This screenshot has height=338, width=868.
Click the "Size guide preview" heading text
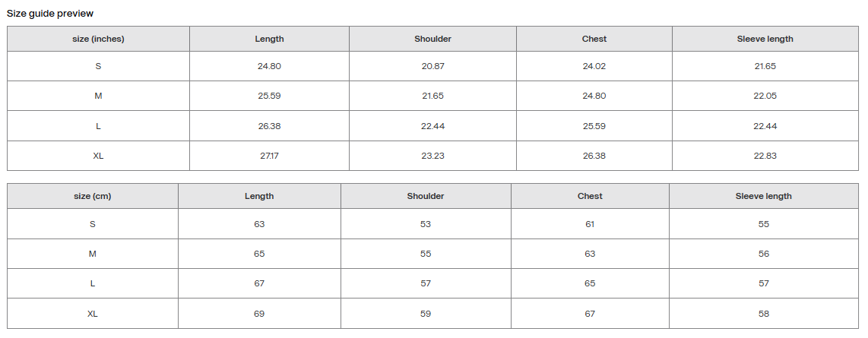[x=50, y=14]
